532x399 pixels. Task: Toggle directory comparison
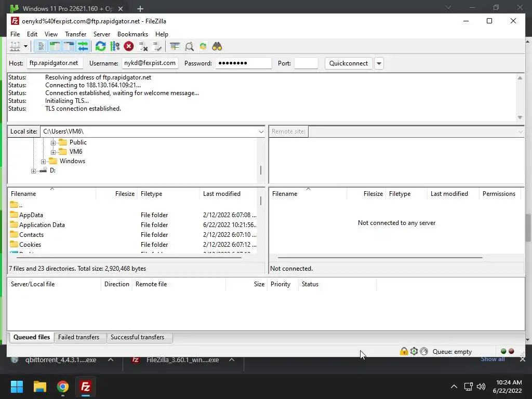pyautogui.click(x=189, y=46)
